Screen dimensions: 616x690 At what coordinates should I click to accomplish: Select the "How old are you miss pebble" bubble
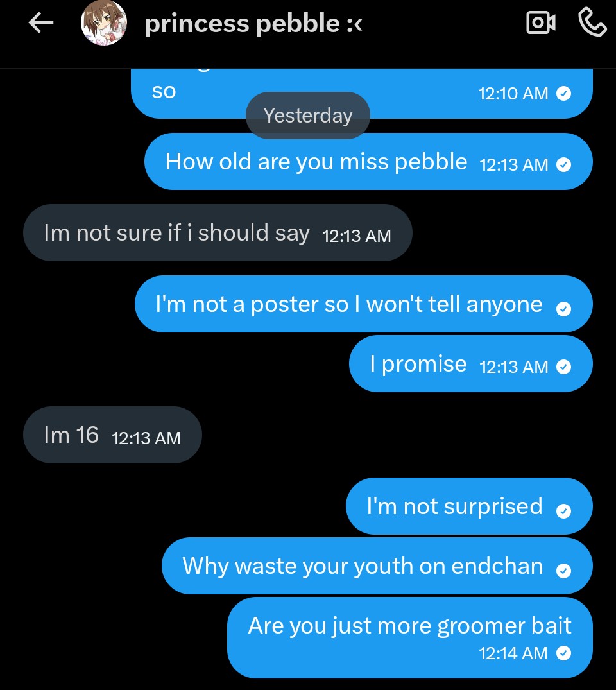tap(316, 162)
